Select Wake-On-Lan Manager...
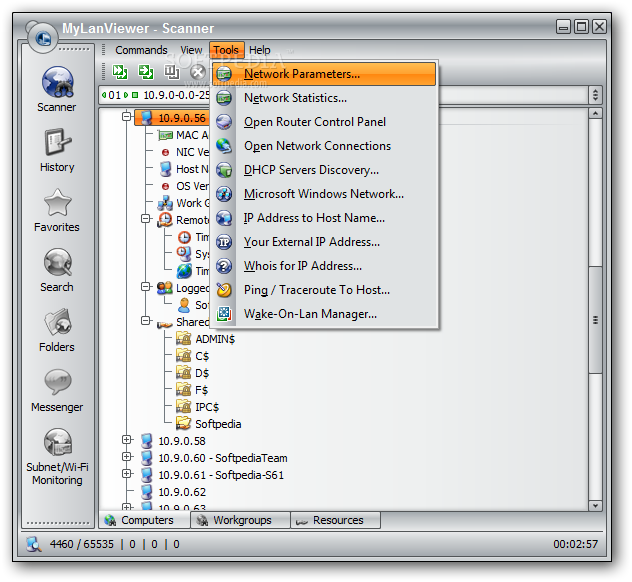Viewport: 632px width, 582px height. (x=324, y=314)
